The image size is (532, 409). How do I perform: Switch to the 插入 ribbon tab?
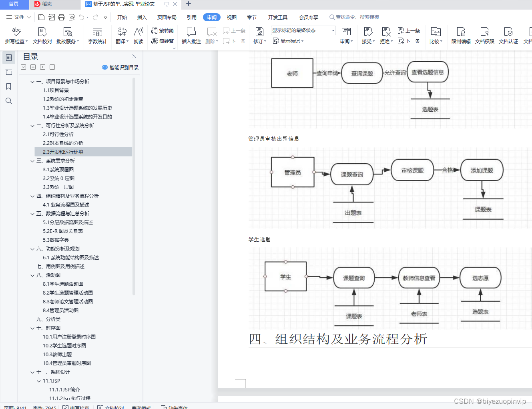(x=142, y=17)
